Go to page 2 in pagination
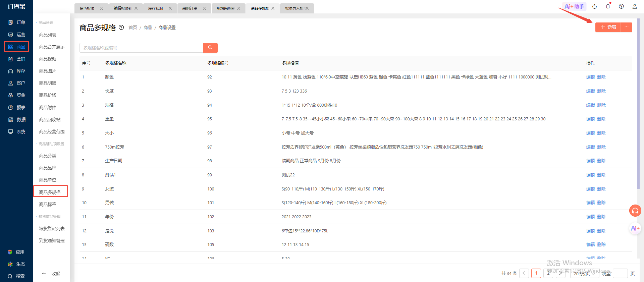Screen dimensions: 644x282 [548, 273]
